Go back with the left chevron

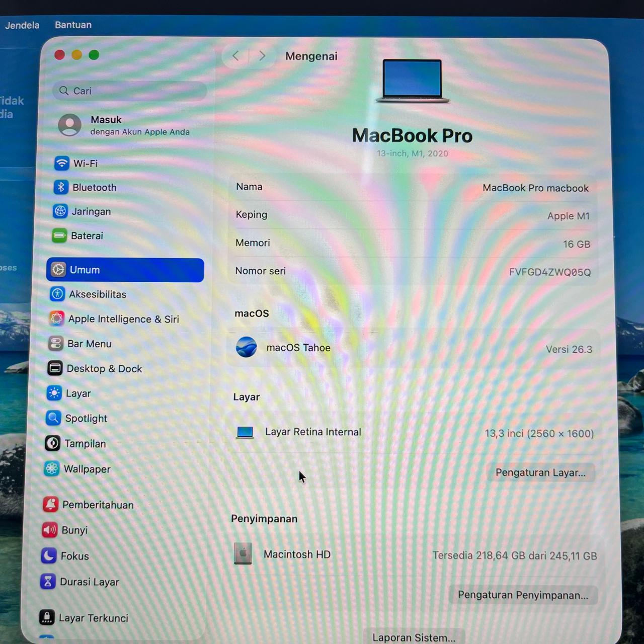tap(235, 56)
